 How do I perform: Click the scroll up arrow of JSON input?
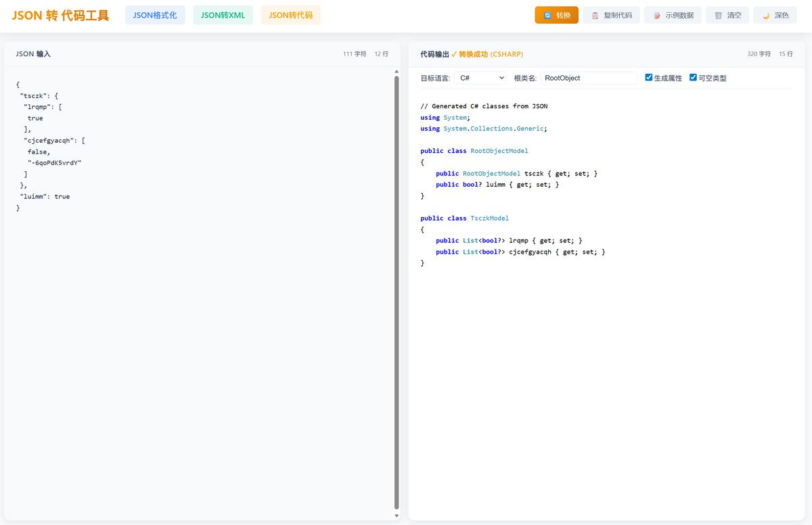tap(397, 71)
